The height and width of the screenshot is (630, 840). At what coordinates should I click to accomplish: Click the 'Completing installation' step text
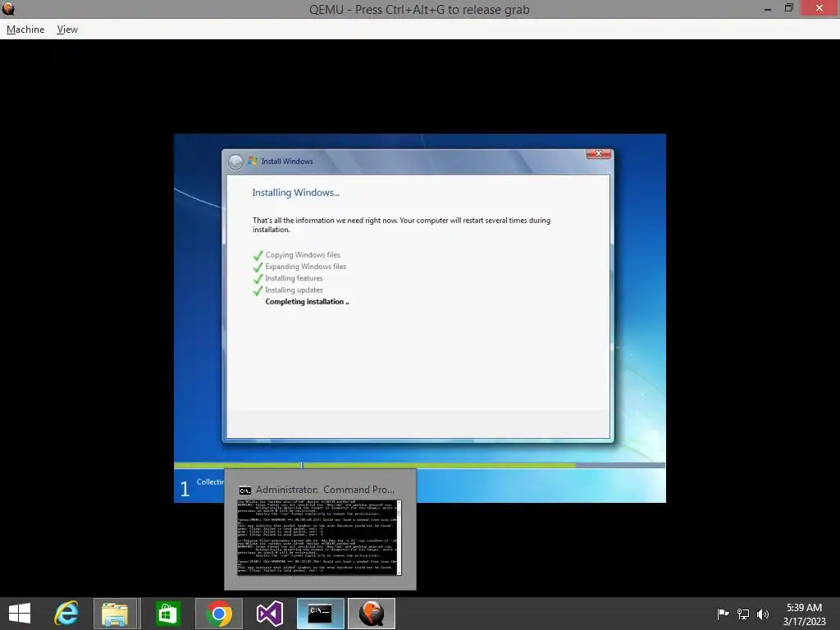307,302
